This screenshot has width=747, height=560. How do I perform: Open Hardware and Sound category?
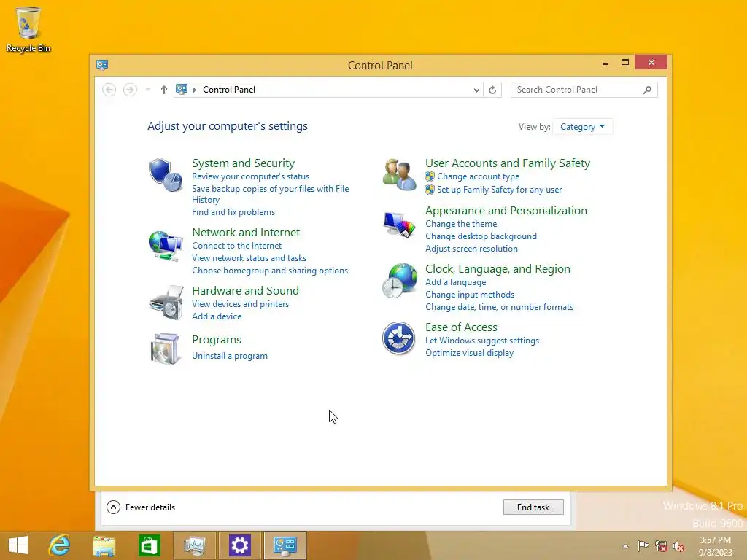click(245, 290)
